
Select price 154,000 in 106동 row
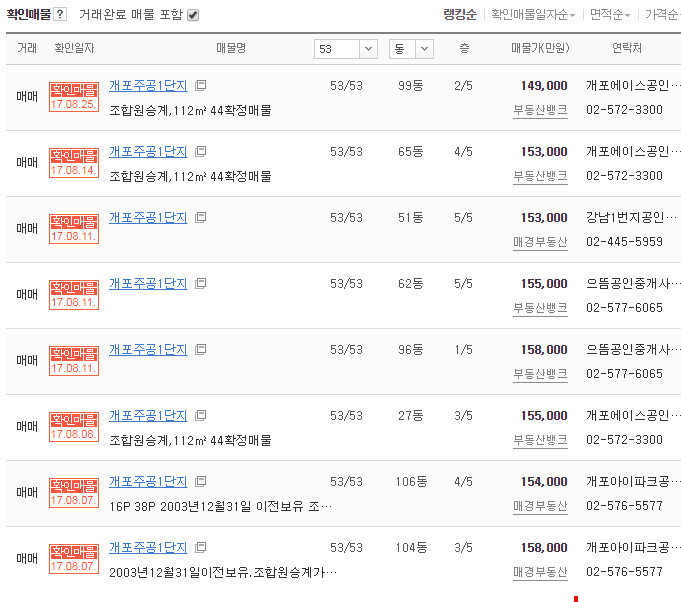(x=544, y=482)
